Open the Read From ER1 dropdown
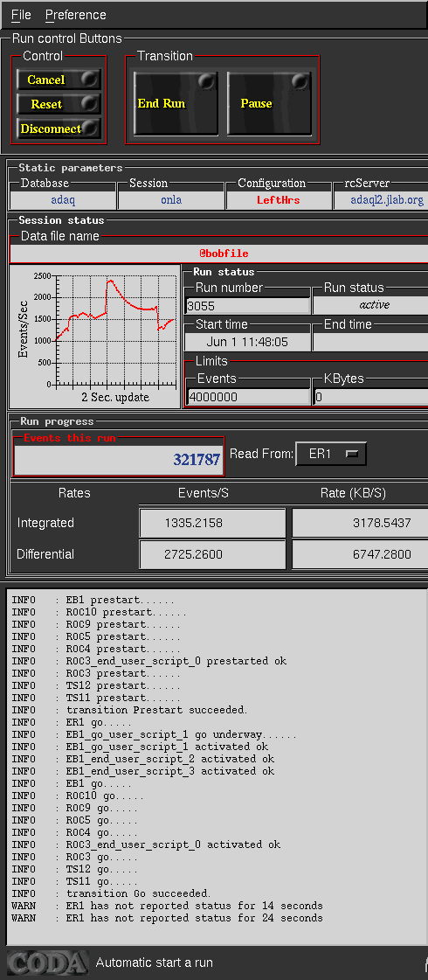 tap(330, 455)
